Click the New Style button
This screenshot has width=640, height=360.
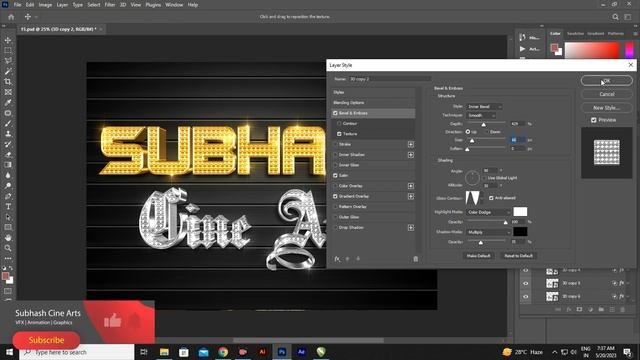[x=607, y=108]
